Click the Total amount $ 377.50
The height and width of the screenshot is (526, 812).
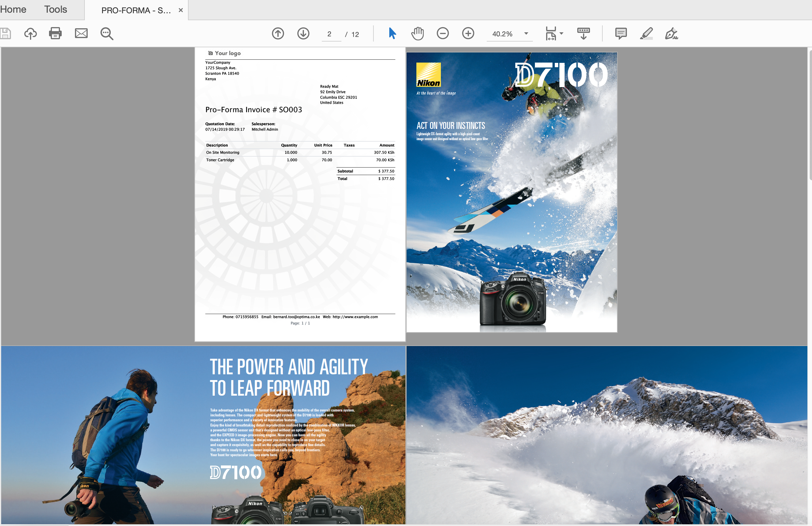(386, 179)
